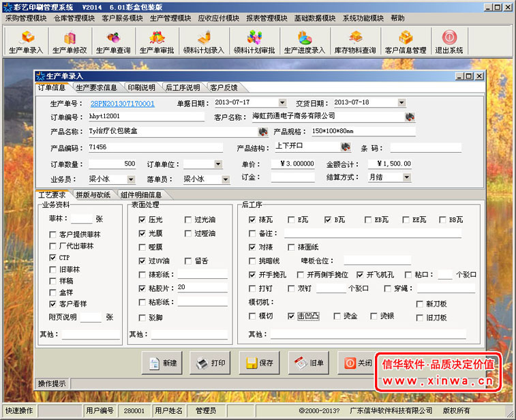Click the 条码 input field
516x420 pixels.
coord(426,148)
